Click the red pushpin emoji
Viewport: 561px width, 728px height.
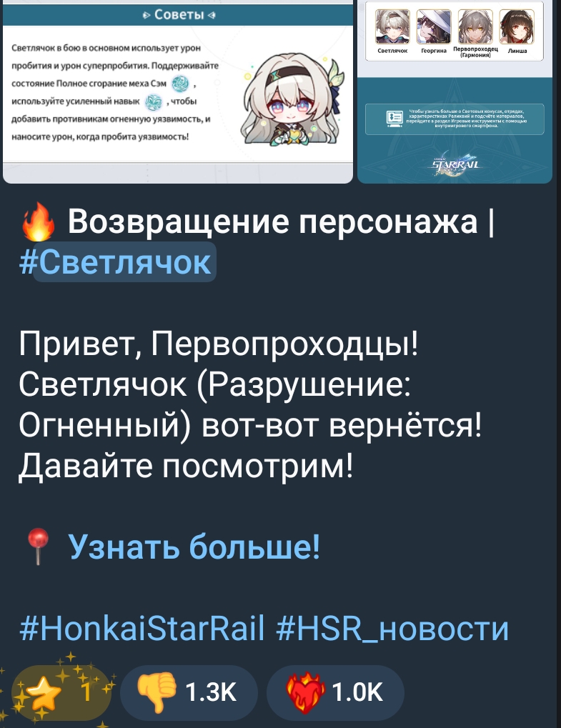(x=38, y=547)
